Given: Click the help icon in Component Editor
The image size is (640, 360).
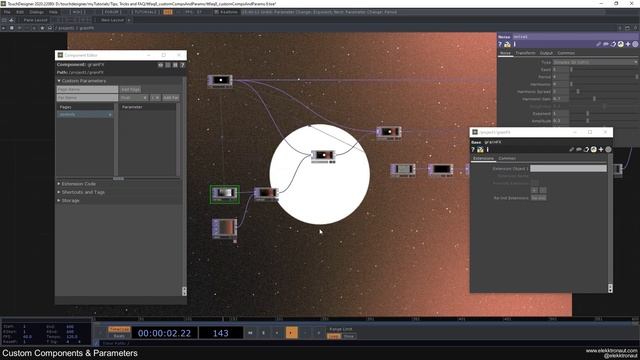Looking at the screenshot, I should click(x=182, y=65).
